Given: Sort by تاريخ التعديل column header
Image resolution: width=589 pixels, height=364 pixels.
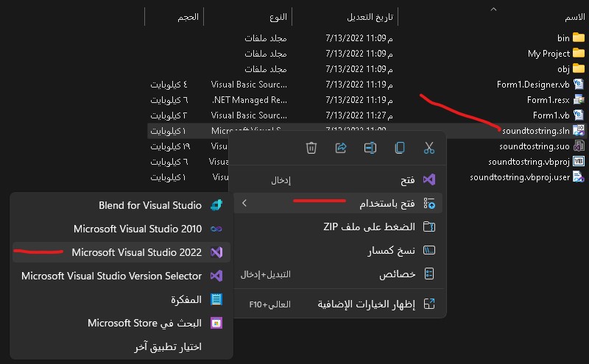Looking at the screenshot, I should click(x=370, y=17).
